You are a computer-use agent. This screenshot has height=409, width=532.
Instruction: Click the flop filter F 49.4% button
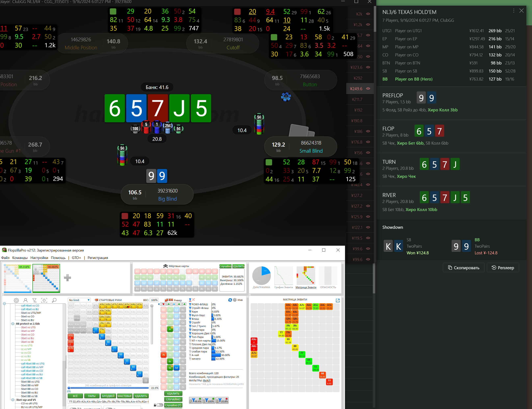click(195, 401)
